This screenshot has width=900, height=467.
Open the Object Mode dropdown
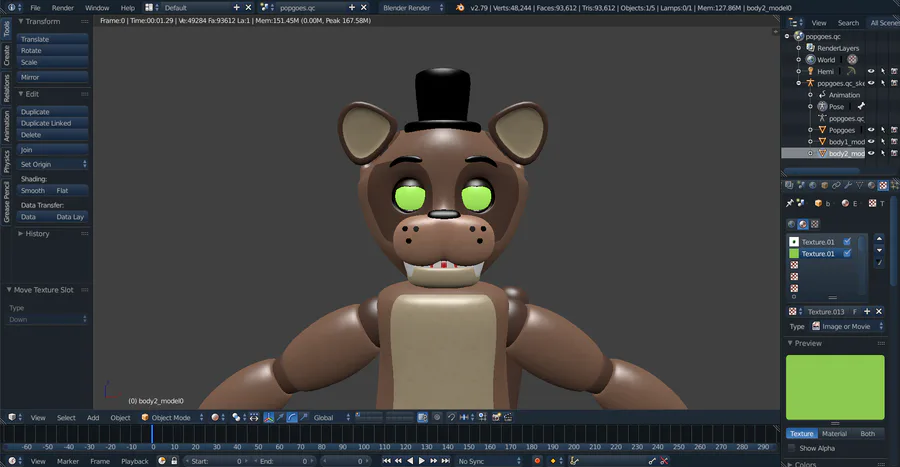[172, 418]
